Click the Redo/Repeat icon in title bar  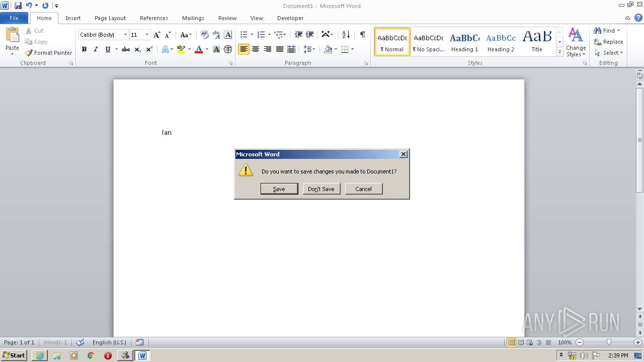(45, 6)
